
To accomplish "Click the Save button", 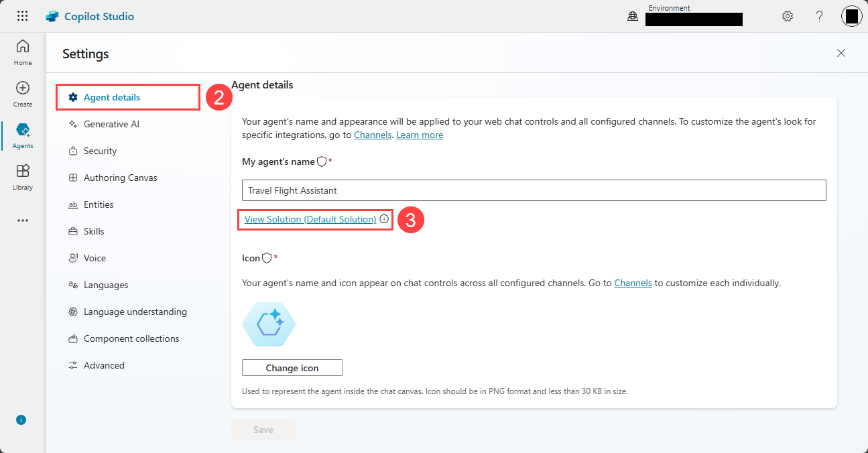I will (263, 430).
